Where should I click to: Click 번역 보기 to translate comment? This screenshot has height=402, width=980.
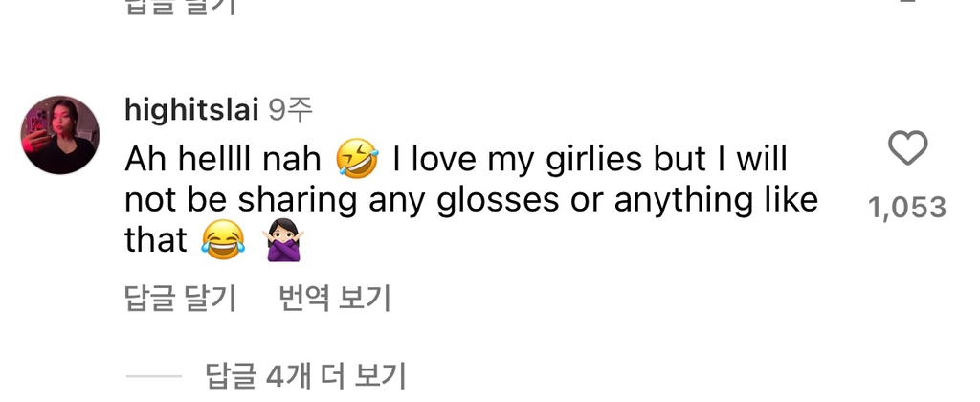(334, 299)
